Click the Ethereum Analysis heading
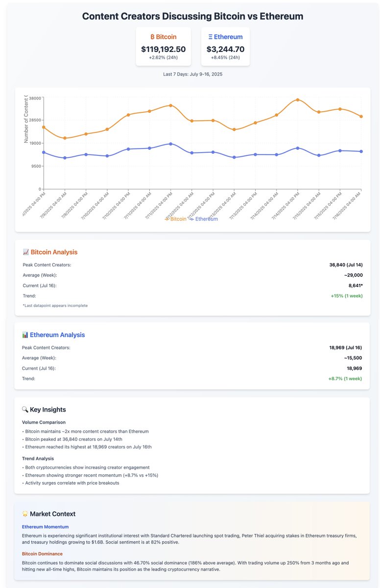Image resolution: width=380 pixels, height=588 pixels. (x=57, y=335)
